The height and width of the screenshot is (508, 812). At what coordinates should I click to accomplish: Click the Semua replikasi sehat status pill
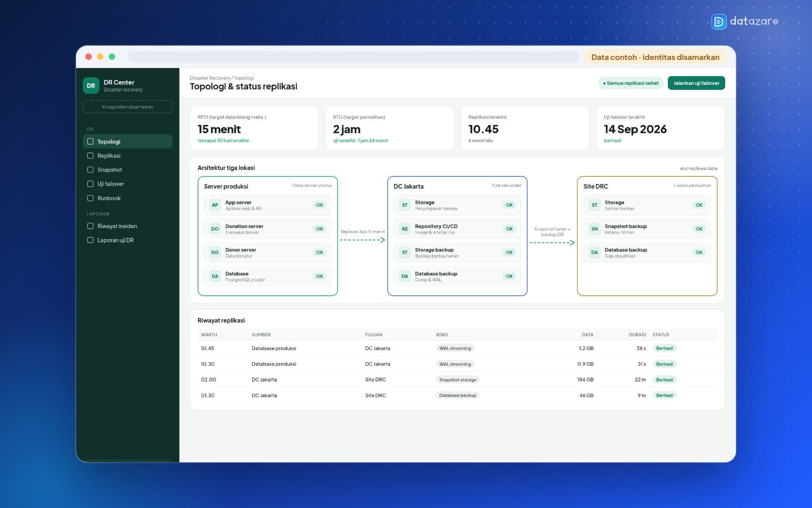[x=631, y=83]
